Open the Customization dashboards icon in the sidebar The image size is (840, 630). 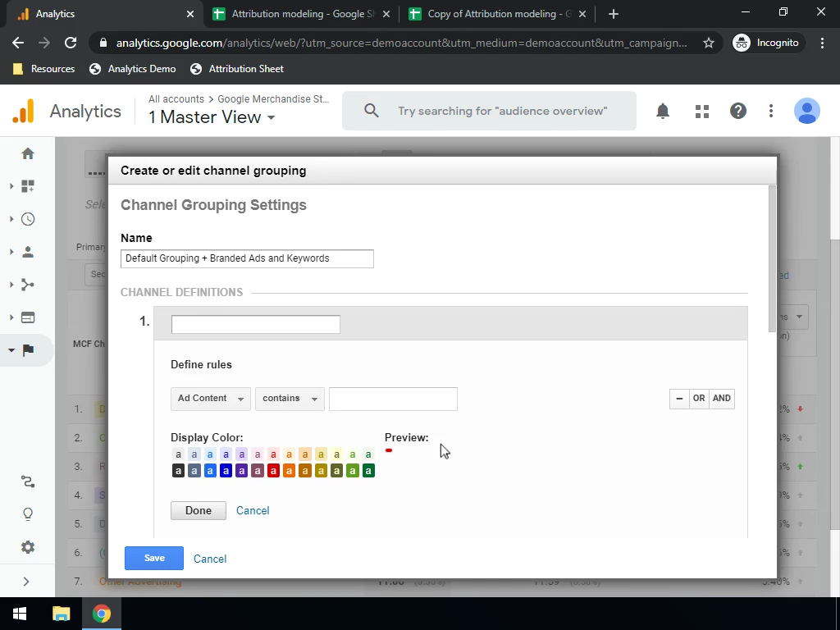tap(28, 186)
